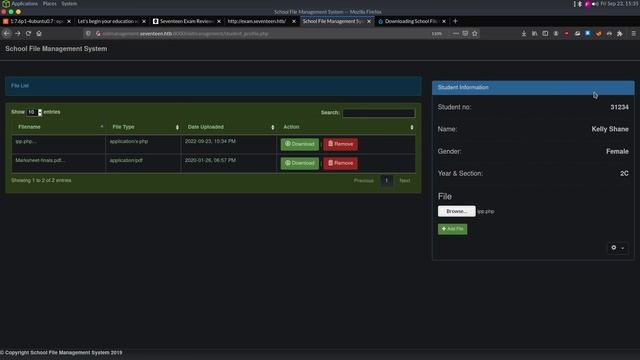Viewport: 640px width, 360px height.
Task: Click the volume icon in the top panel
Action: tap(595, 4)
